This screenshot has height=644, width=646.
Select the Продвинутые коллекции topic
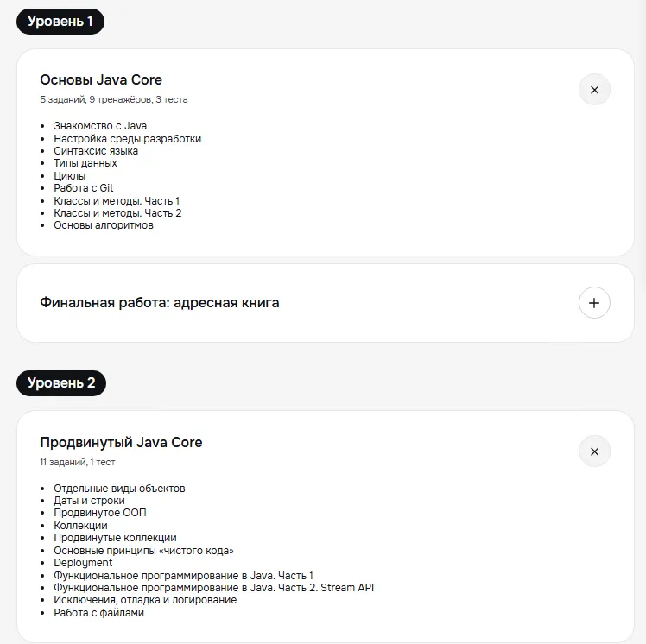(x=115, y=538)
